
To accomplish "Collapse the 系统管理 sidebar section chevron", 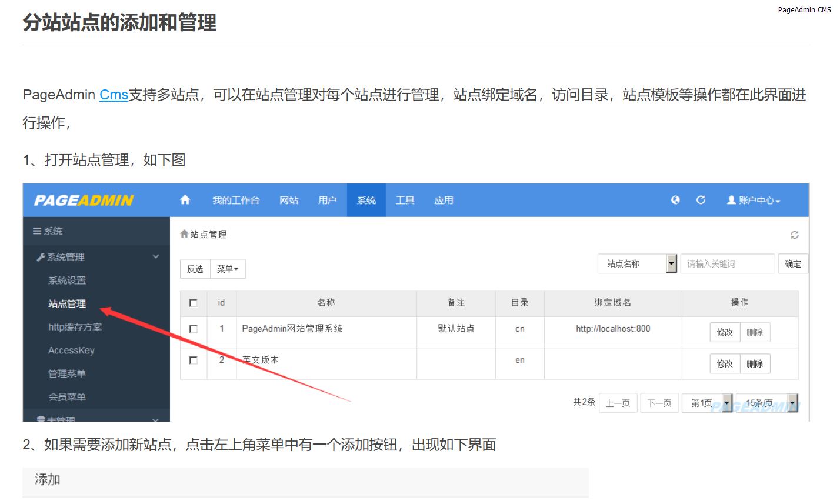I will tap(156, 256).
